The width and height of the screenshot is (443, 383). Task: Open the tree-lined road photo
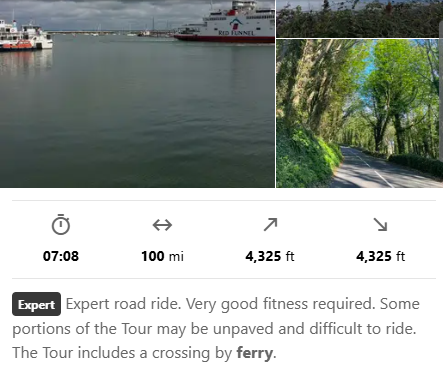pos(359,113)
